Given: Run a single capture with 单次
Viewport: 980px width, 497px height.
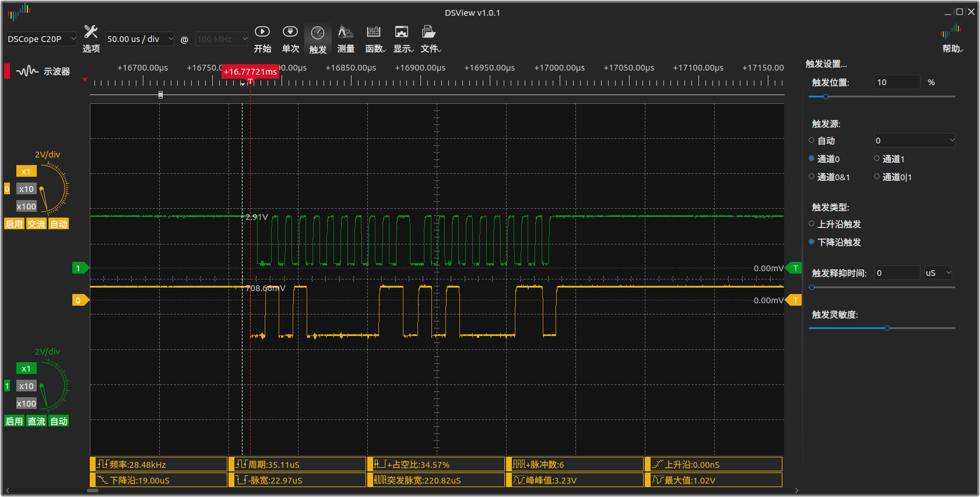Looking at the screenshot, I should [290, 39].
